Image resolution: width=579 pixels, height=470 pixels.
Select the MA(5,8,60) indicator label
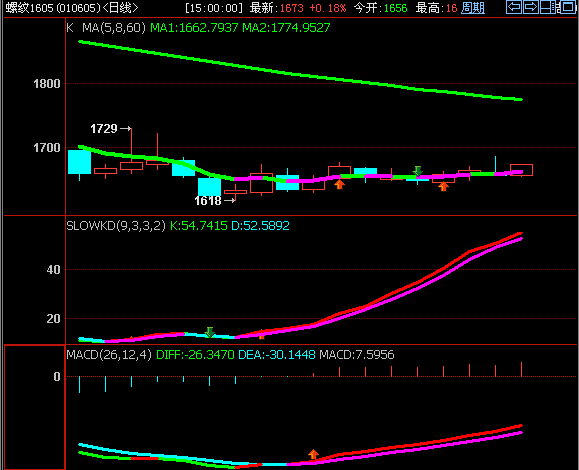coord(114,28)
